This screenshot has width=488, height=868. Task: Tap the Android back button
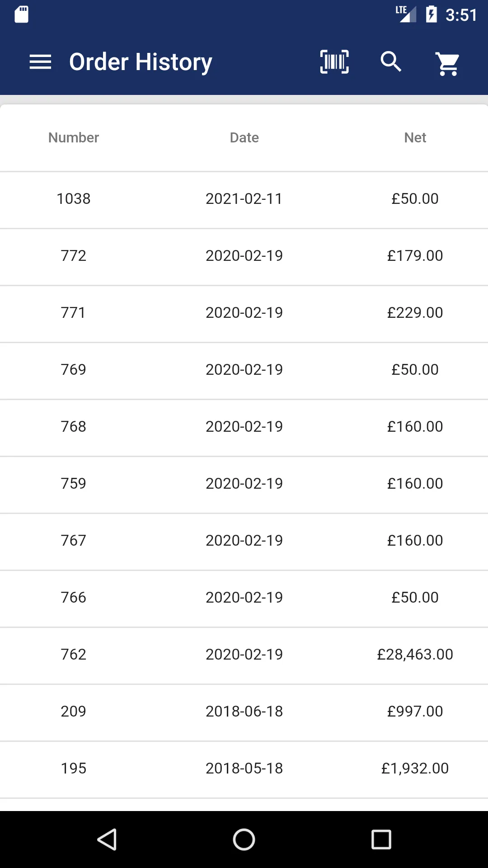pyautogui.click(x=107, y=840)
